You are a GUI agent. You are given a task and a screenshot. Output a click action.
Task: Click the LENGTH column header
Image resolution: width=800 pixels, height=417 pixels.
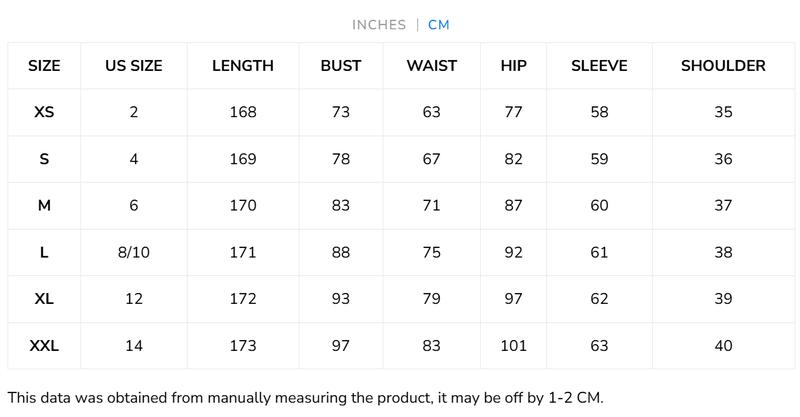pyautogui.click(x=243, y=66)
